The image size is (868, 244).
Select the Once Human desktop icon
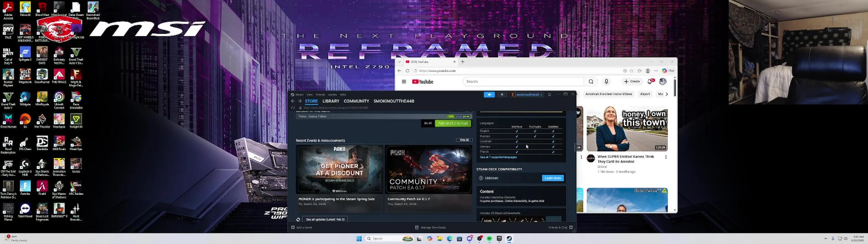[x=8, y=121]
